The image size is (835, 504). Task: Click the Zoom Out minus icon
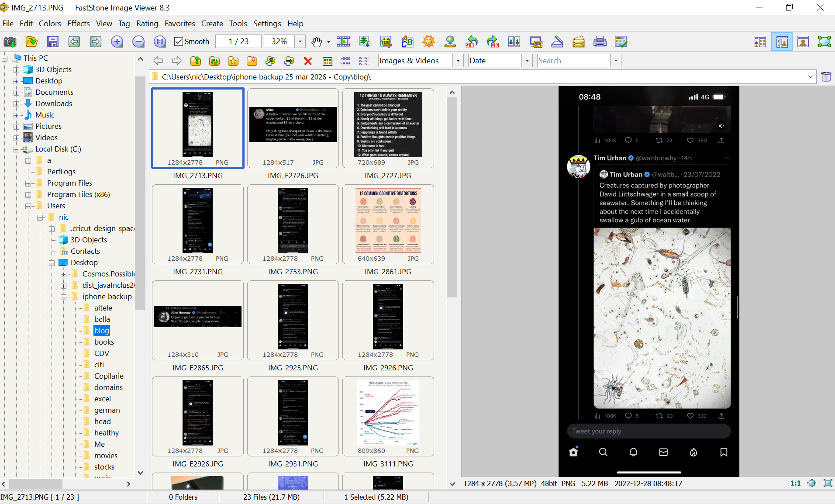pos(138,41)
